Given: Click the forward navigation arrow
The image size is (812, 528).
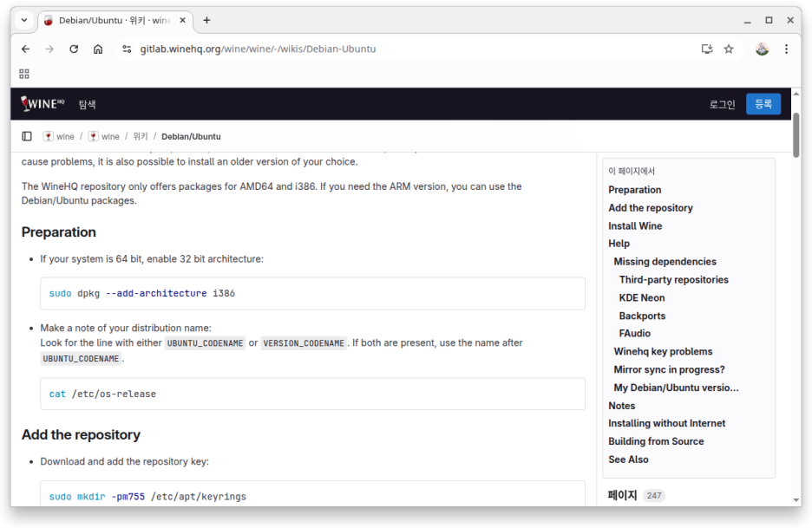Looking at the screenshot, I should pos(49,49).
